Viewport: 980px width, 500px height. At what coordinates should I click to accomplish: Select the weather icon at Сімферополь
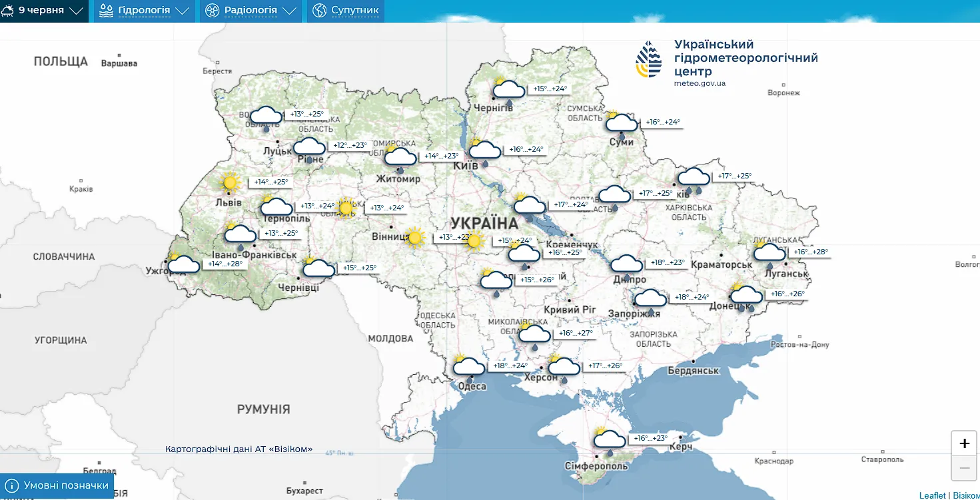609,441
